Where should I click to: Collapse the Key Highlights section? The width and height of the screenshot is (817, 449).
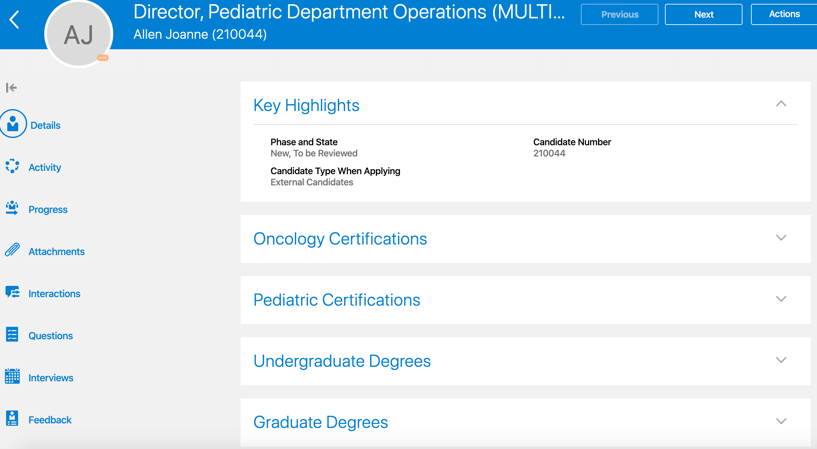pos(781,104)
